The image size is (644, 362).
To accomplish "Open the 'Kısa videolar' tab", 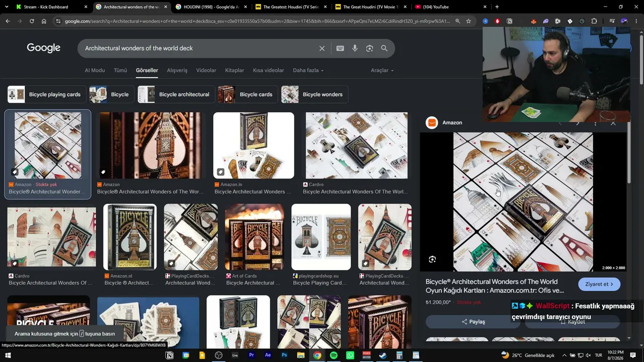I will pos(268,70).
